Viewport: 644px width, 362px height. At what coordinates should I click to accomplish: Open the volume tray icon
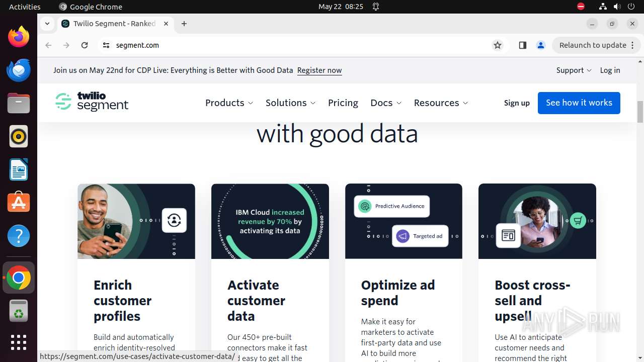pos(617,7)
